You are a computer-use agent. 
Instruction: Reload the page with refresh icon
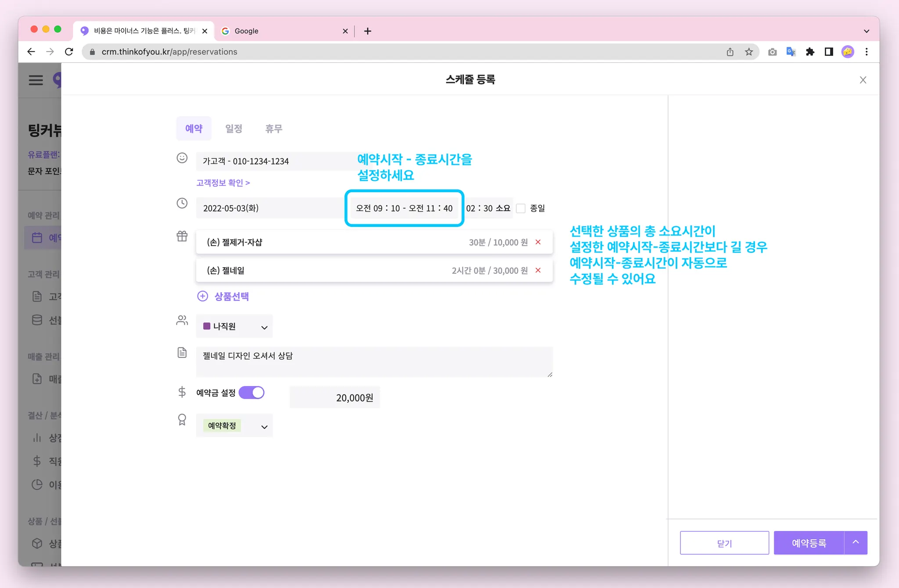coord(69,52)
